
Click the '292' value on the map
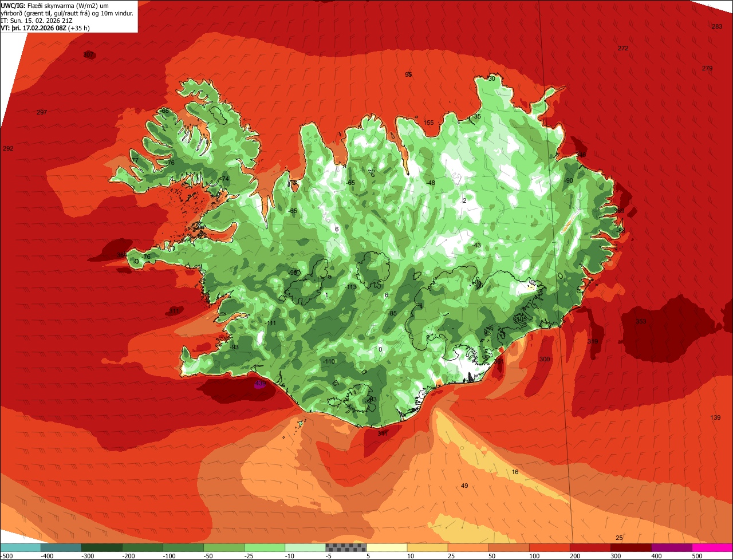(8, 148)
